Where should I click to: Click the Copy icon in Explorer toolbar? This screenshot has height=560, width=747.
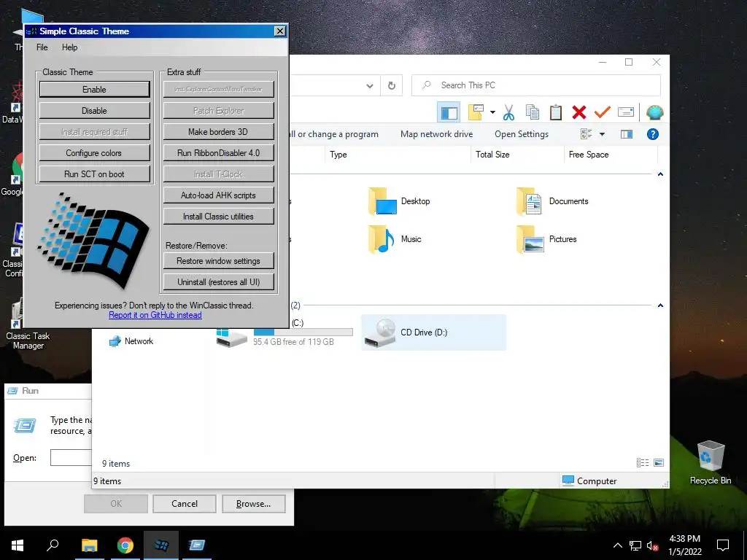coord(532,112)
